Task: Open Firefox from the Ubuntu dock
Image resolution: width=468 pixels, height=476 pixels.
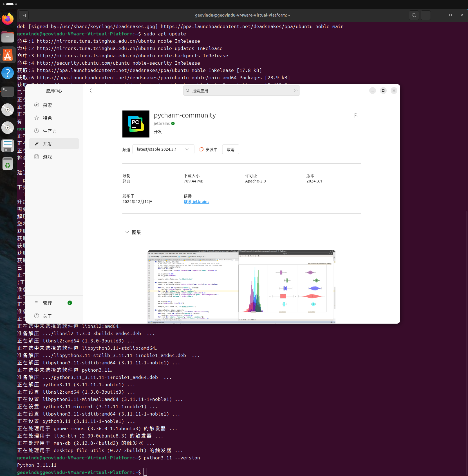Action: point(8,19)
